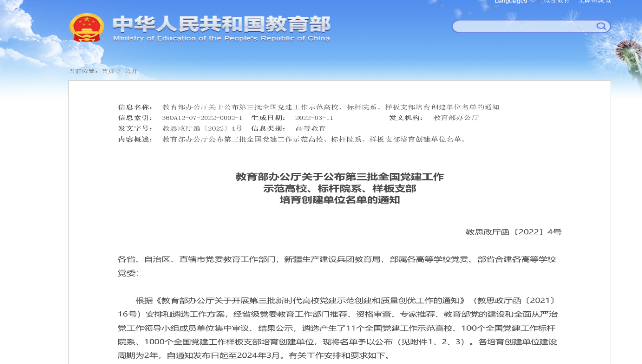Click the 信息类别 field label
This screenshot has width=642, height=364.
(269, 128)
